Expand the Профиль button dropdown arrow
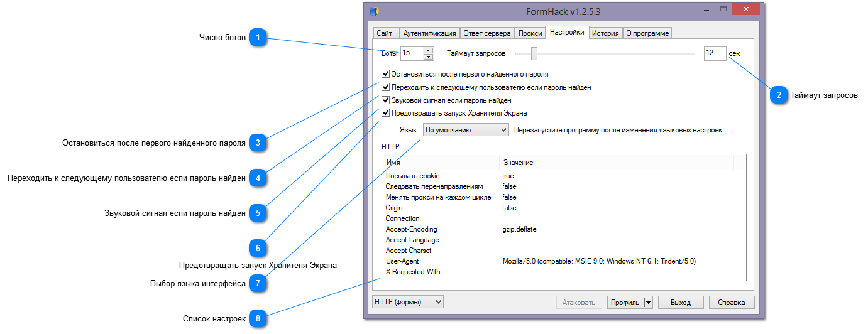This screenshot has height=334, width=868. [648, 303]
